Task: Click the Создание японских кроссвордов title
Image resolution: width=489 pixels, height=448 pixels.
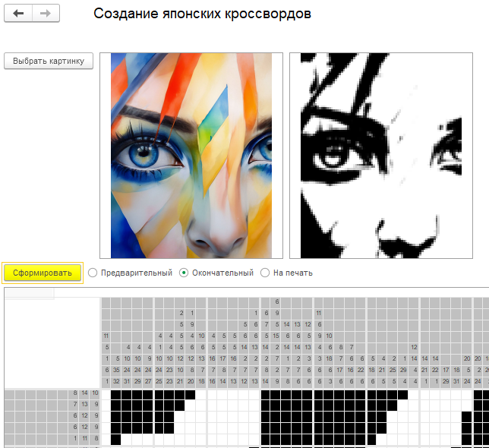Action: (202, 14)
